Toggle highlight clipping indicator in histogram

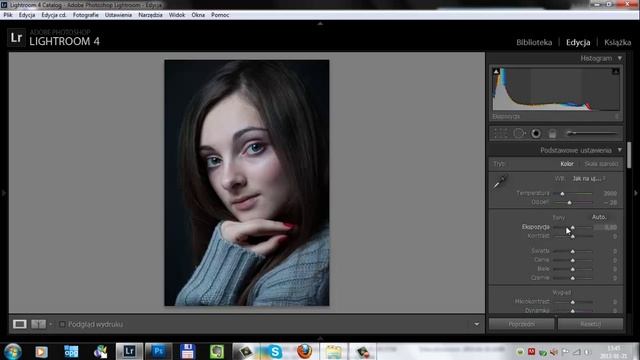[x=616, y=71]
